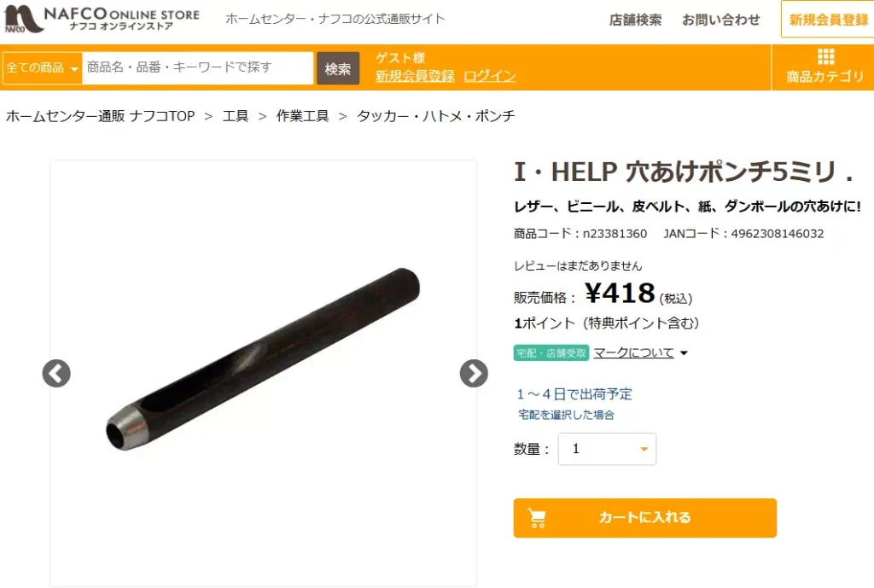874x588 pixels.
Task: Add item with カートに入れる button
Action: (x=645, y=518)
